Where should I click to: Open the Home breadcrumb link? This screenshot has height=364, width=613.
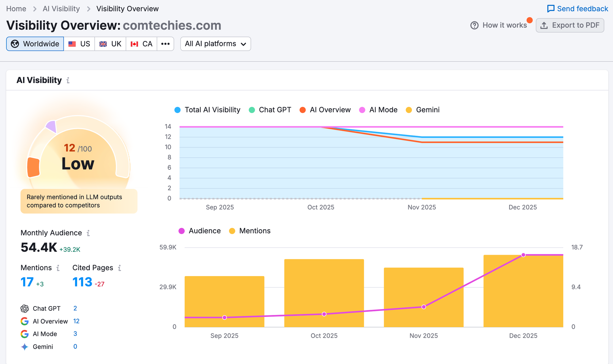(x=16, y=9)
